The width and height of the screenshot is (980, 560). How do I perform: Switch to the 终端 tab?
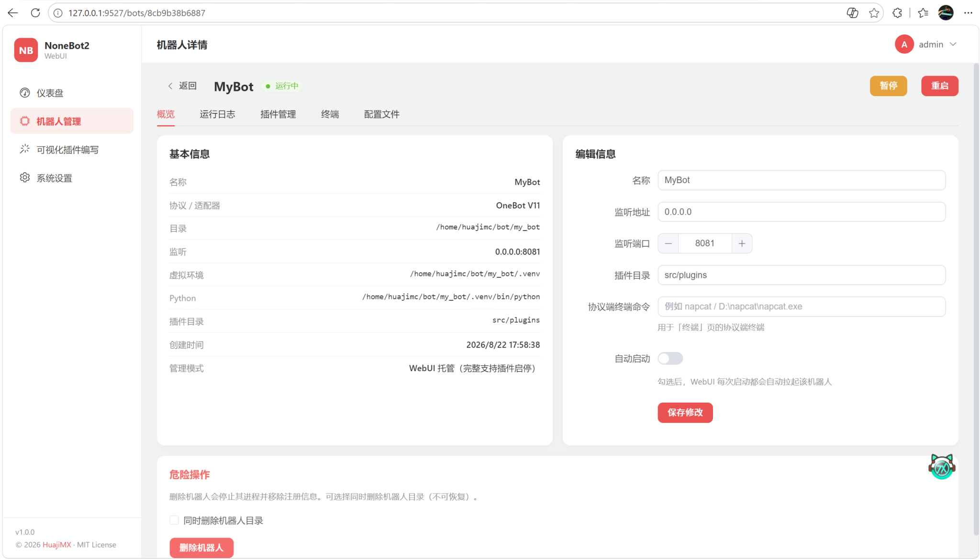click(x=330, y=114)
